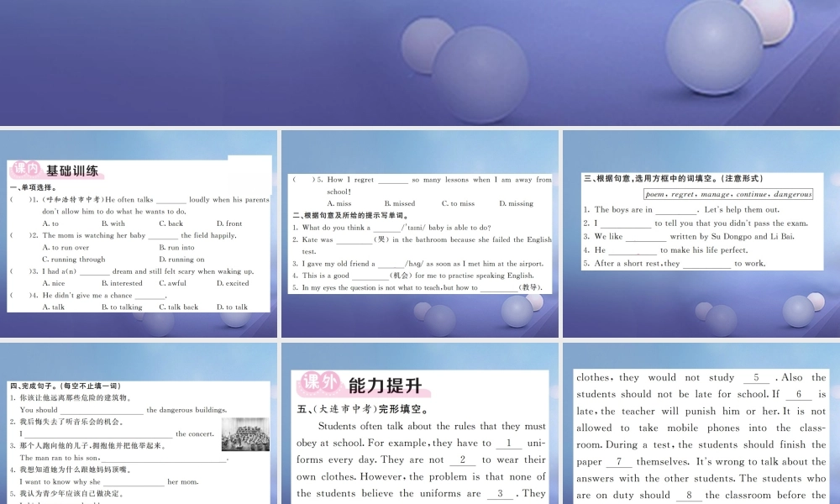Choose option 'B. missed' in question 5

click(x=400, y=203)
